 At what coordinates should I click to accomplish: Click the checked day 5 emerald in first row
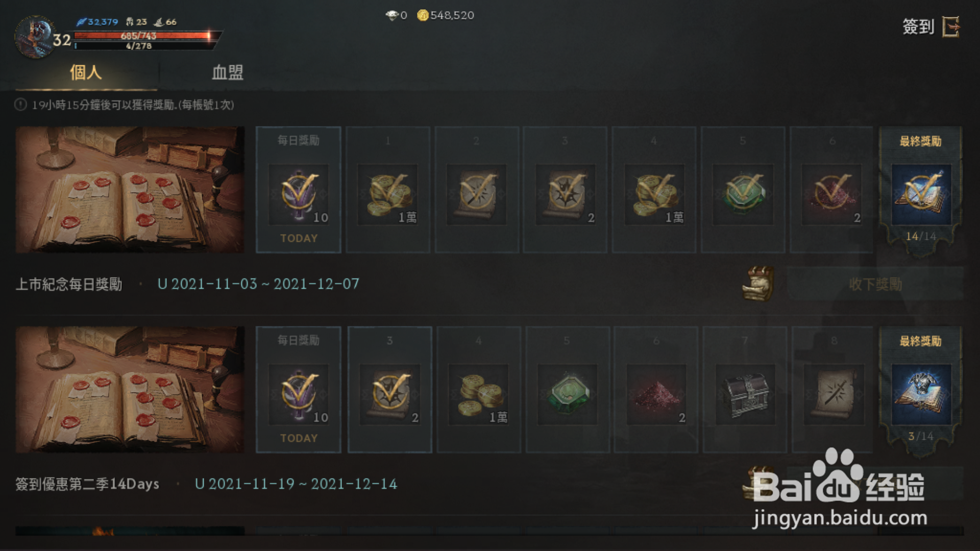click(x=743, y=194)
